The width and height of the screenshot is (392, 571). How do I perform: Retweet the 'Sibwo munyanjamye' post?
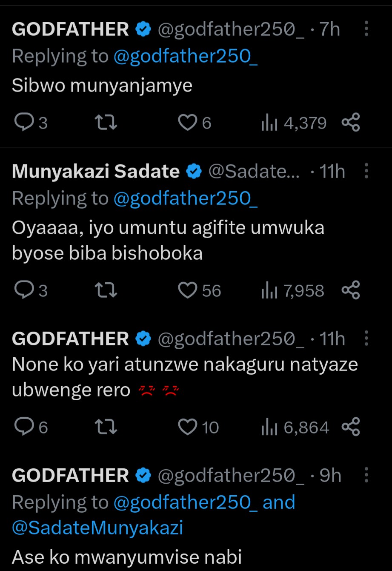(x=106, y=123)
